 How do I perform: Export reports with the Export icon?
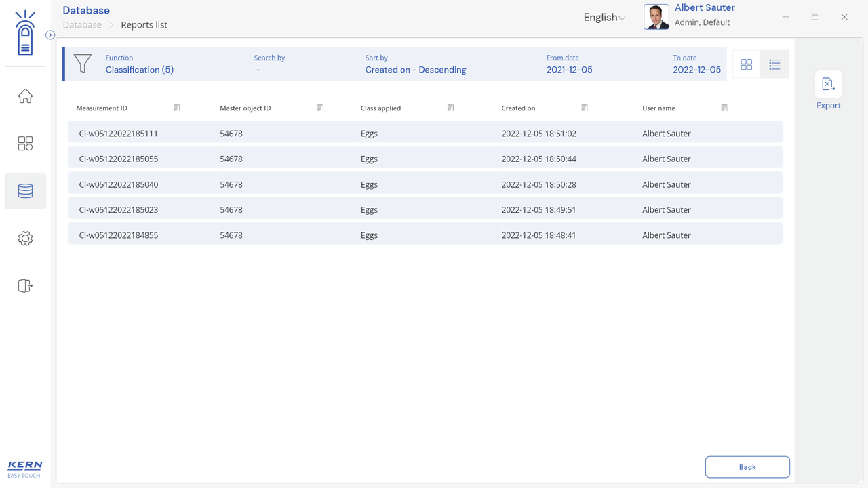point(828,85)
